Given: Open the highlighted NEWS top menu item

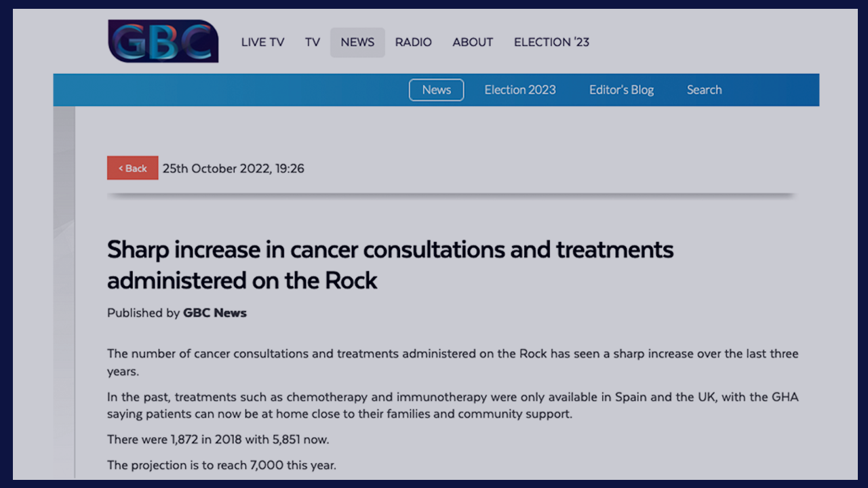Looking at the screenshot, I should [357, 42].
